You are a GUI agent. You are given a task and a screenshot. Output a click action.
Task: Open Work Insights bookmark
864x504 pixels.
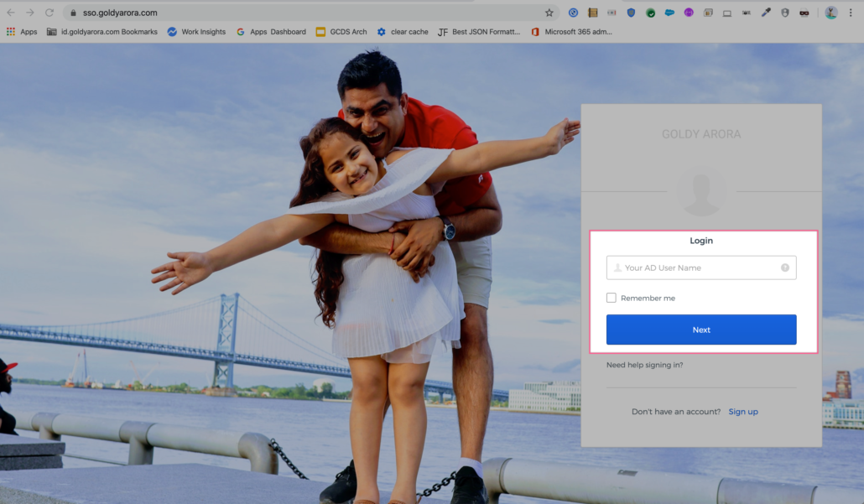pyautogui.click(x=197, y=32)
